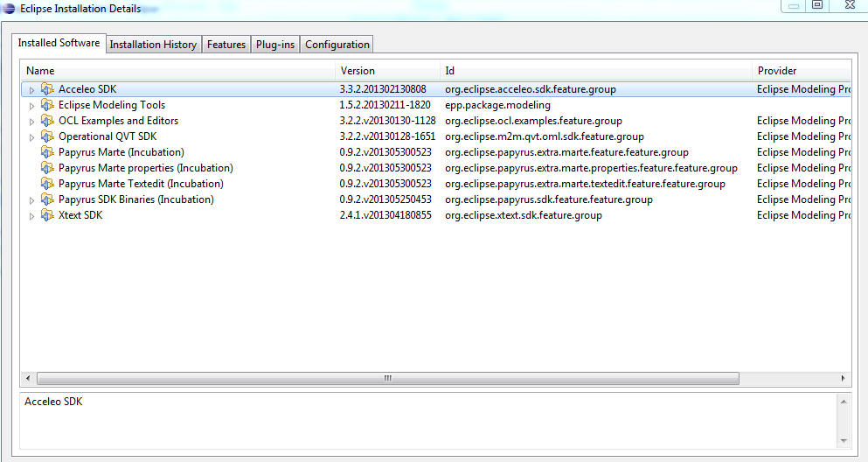Click version 3.2.2.v20130130-1128 cell

[387, 121]
